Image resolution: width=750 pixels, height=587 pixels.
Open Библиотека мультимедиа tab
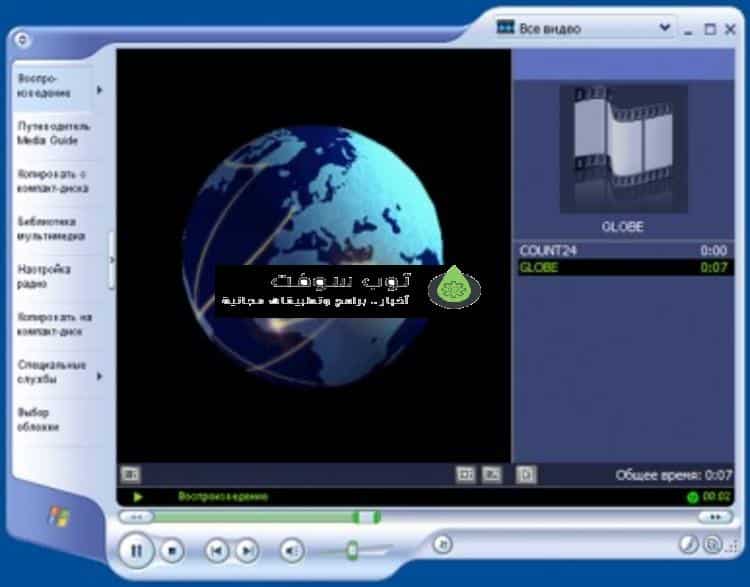(x=51, y=229)
